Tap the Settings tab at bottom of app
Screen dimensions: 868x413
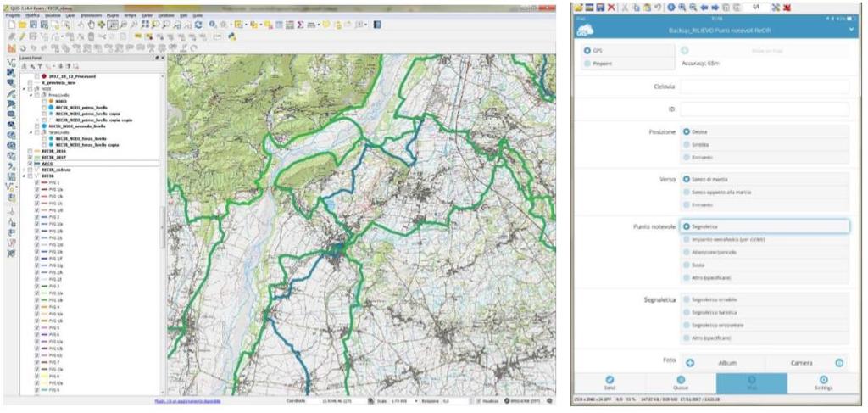[823, 383]
